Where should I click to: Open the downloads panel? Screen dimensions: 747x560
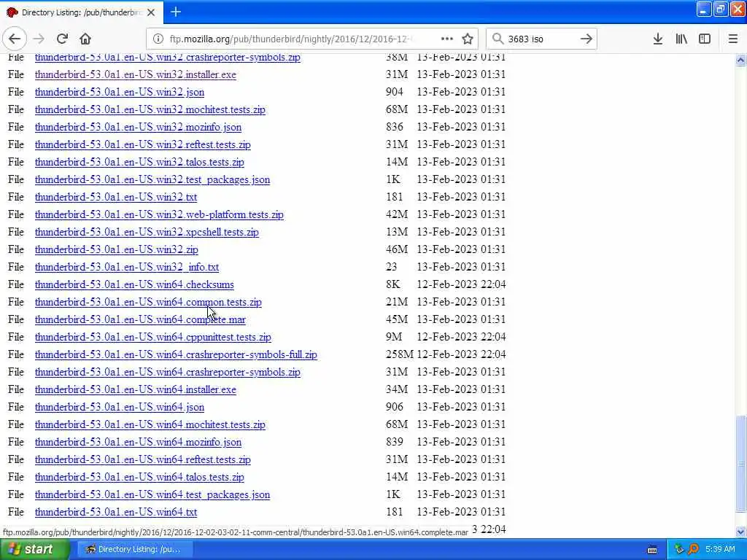(x=657, y=39)
